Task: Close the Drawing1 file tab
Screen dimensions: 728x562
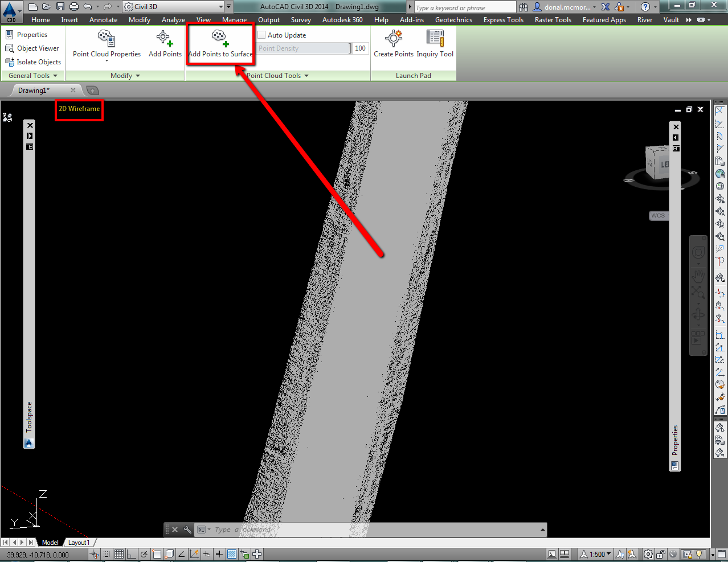Action: click(x=73, y=91)
